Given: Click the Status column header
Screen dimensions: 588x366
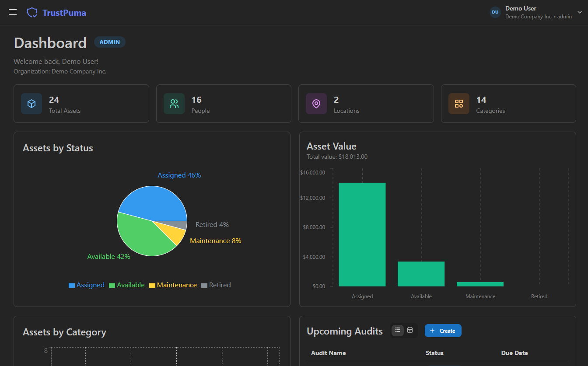Looking at the screenshot, I should 434,353.
